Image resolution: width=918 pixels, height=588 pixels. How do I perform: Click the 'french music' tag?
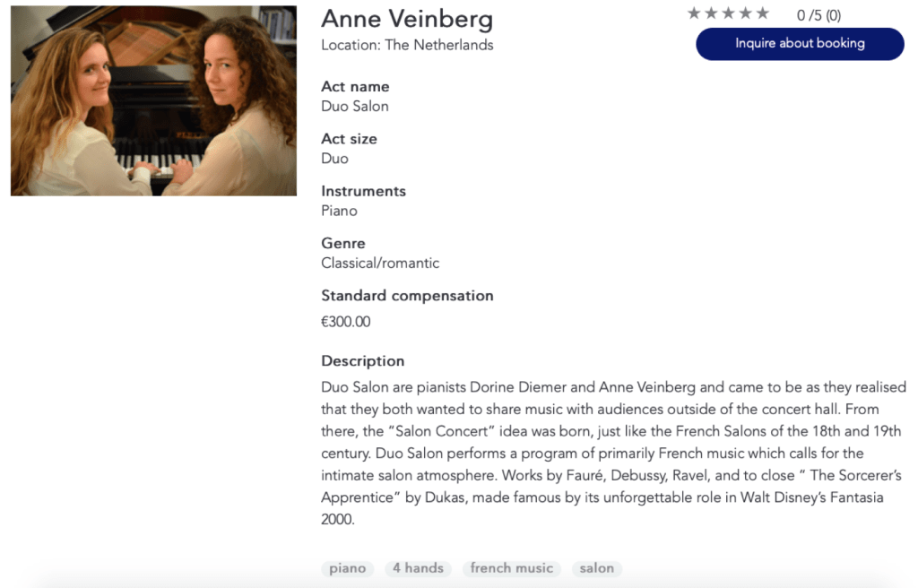pos(511,568)
